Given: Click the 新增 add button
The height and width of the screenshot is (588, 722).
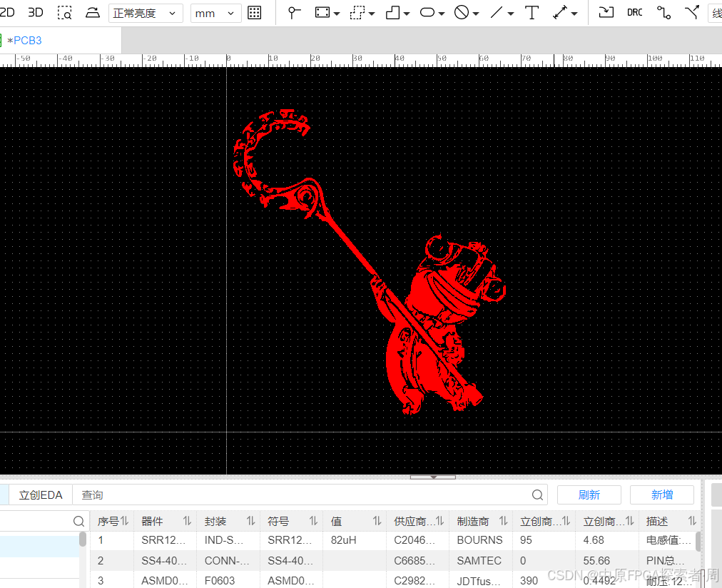Looking at the screenshot, I should 661,495.
